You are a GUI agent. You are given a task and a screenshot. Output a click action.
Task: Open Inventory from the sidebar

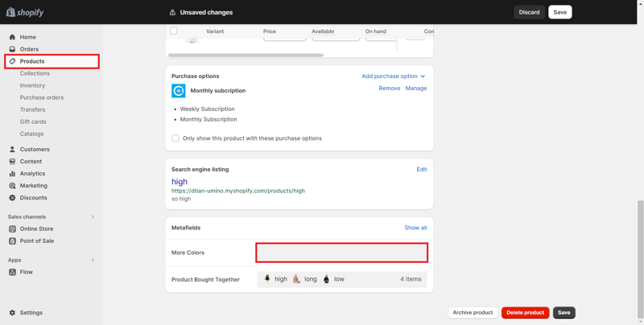pos(32,85)
